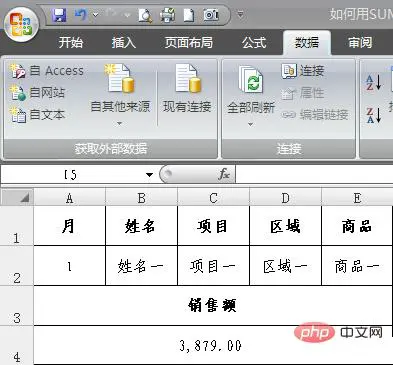Click the 全部刷新 icon

coord(251,80)
